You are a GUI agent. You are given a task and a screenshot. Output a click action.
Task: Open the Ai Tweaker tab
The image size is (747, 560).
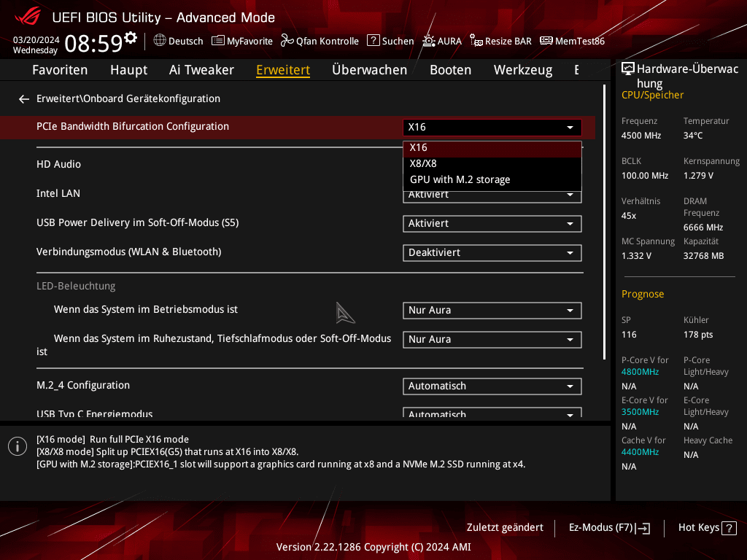pyautogui.click(x=201, y=70)
